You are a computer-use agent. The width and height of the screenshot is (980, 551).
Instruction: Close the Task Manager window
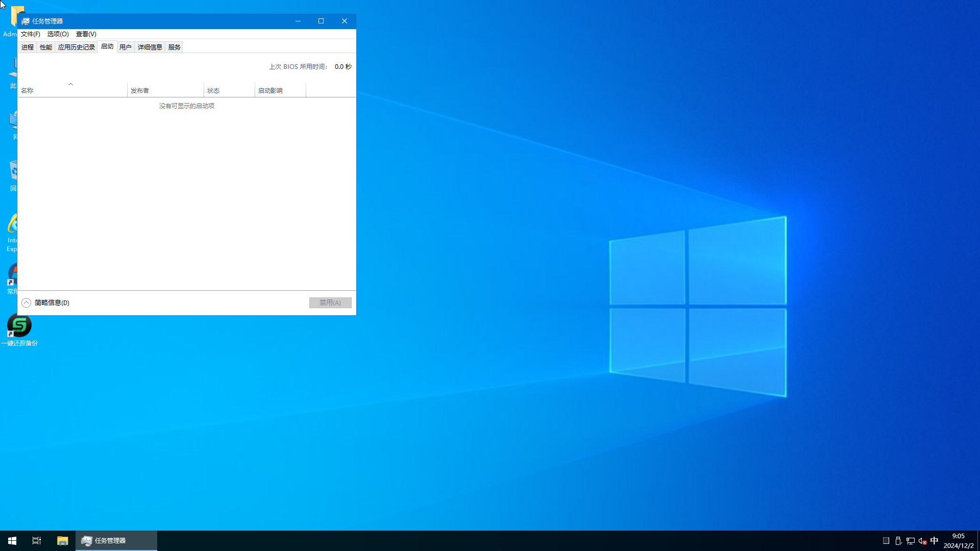click(x=345, y=21)
